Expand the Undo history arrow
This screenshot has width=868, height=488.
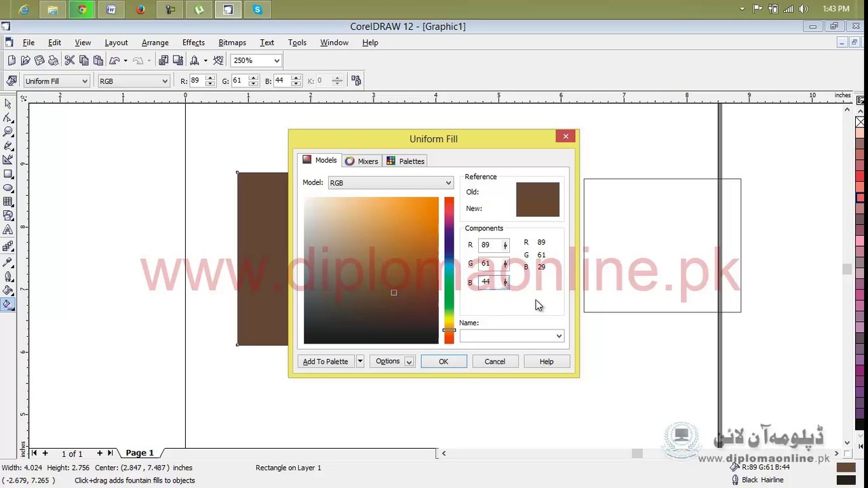(125, 60)
